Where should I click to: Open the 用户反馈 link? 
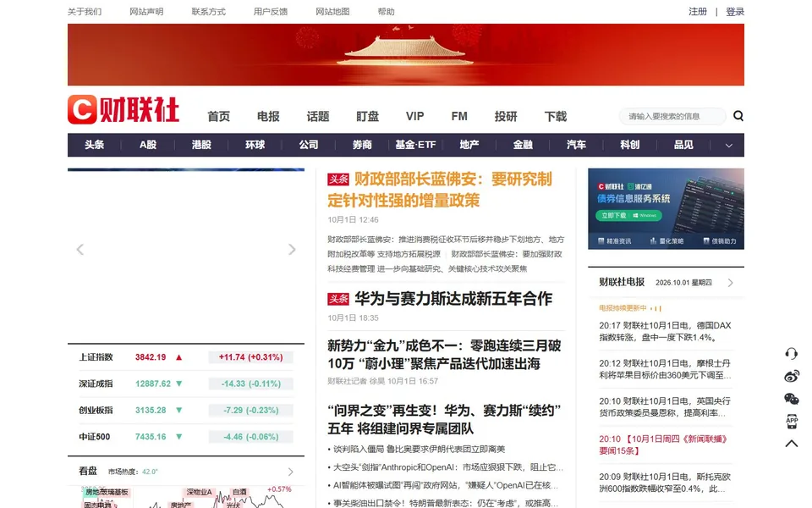coord(271,11)
